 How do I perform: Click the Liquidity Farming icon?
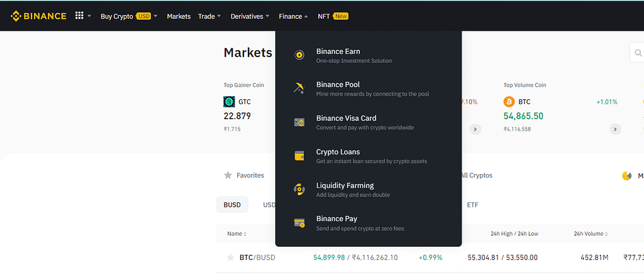pyautogui.click(x=299, y=189)
